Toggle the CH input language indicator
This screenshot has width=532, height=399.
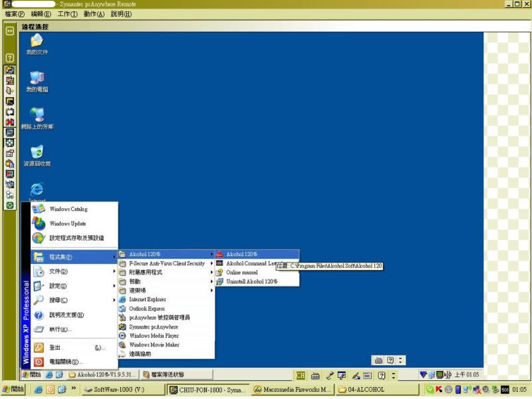coord(301,375)
